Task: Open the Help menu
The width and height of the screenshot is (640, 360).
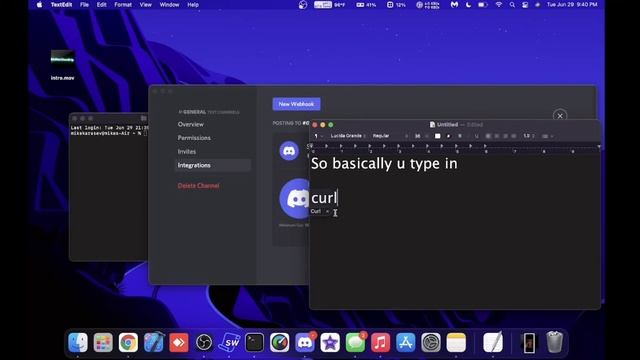Action: point(193,5)
